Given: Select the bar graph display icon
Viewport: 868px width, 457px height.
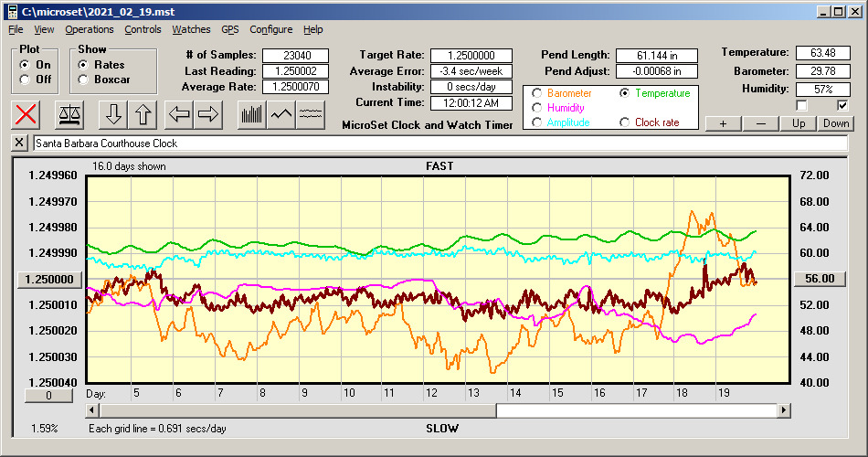Looking at the screenshot, I should [252, 114].
